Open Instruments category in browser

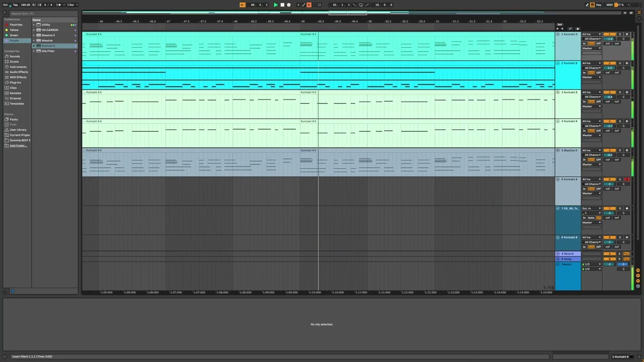pyautogui.click(x=18, y=67)
